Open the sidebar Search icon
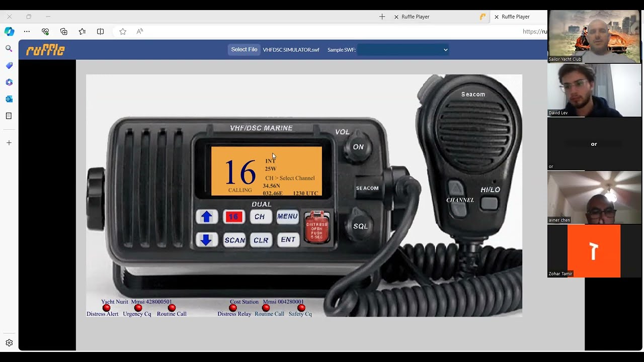644x362 pixels. (x=9, y=48)
